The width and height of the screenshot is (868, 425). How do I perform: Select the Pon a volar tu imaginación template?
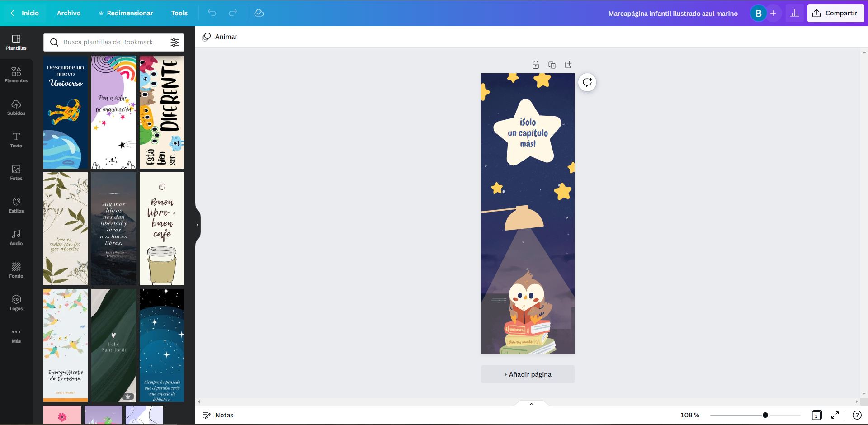113,112
